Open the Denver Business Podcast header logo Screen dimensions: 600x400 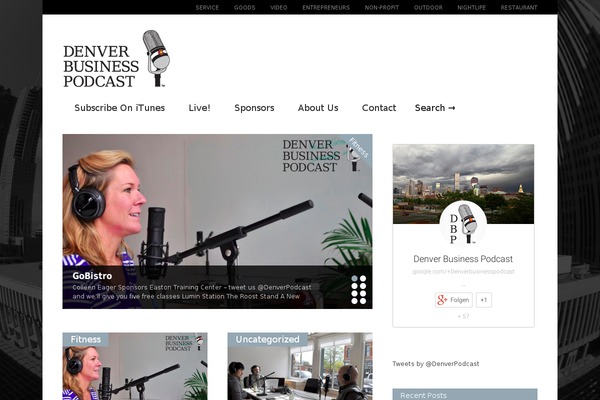117,59
